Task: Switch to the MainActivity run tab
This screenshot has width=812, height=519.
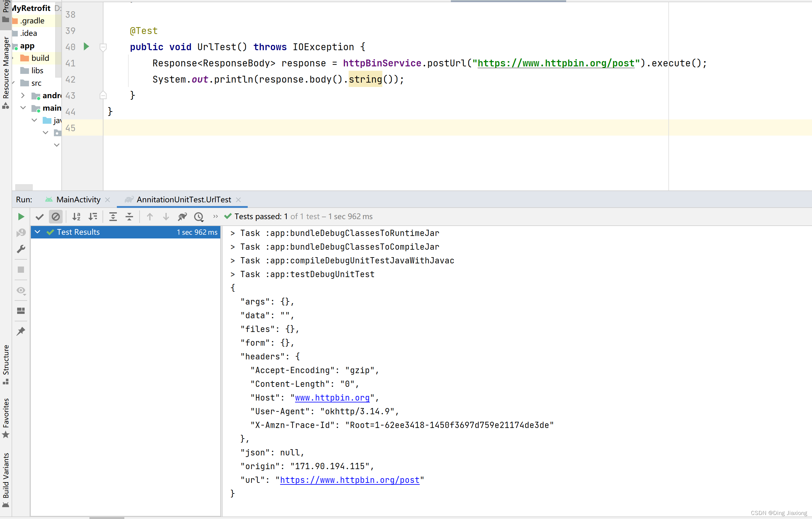Action: (78, 199)
